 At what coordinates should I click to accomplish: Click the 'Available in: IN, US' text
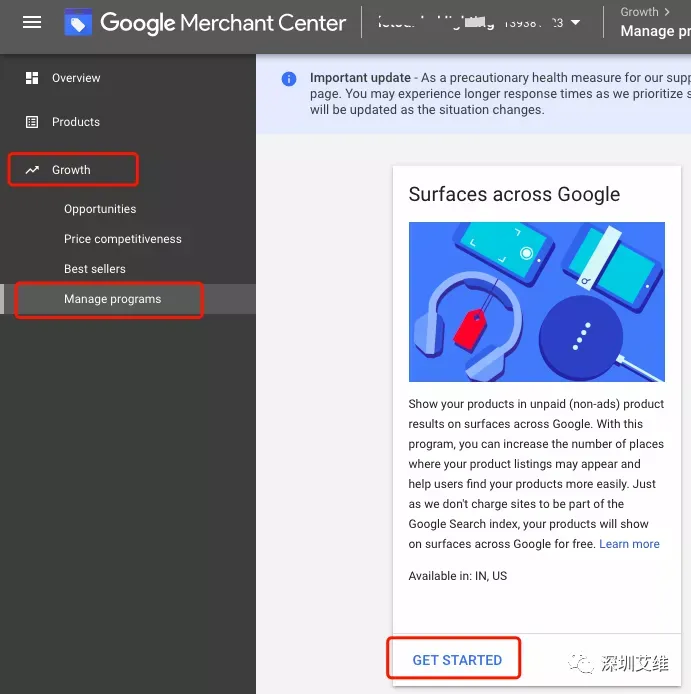458,576
